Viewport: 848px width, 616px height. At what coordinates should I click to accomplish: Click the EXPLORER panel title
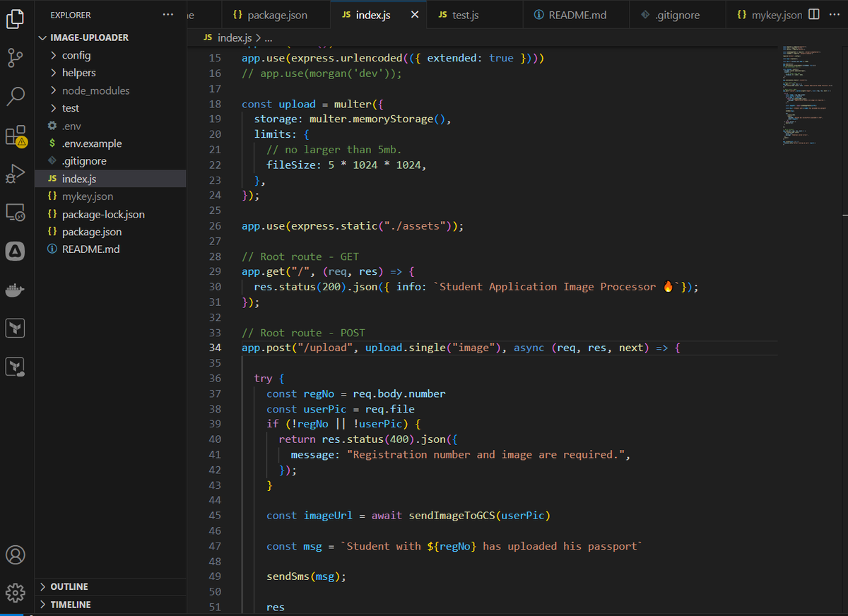71,15
